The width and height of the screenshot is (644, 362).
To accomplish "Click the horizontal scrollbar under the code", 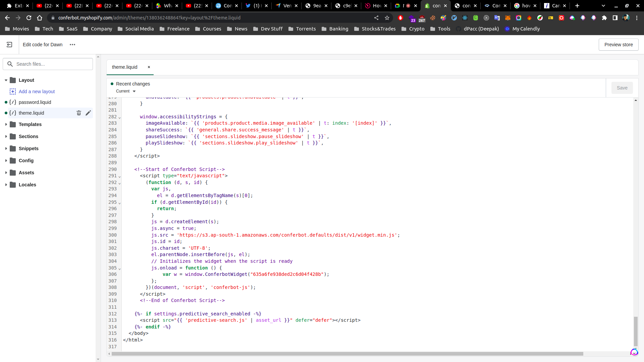I will (x=347, y=354).
